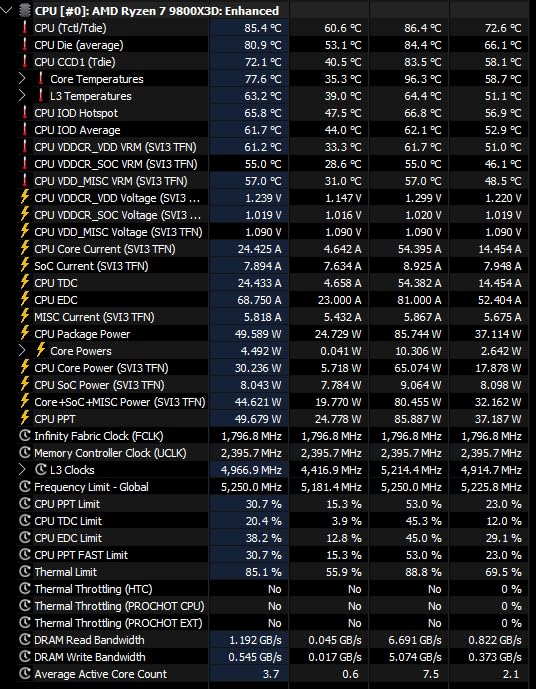Click the lightning icon for MISC Current
536x689 pixels.
[x=25, y=317]
